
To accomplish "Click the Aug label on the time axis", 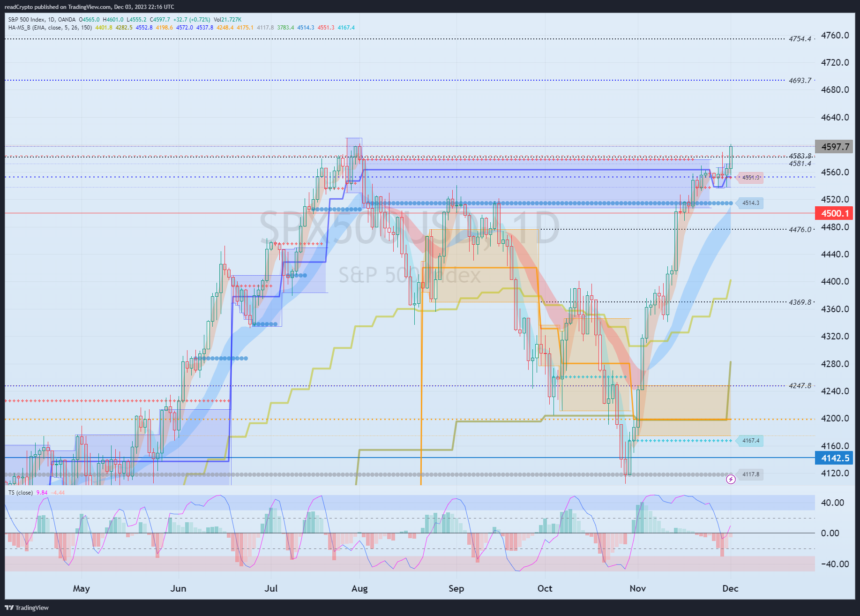I will click(359, 589).
